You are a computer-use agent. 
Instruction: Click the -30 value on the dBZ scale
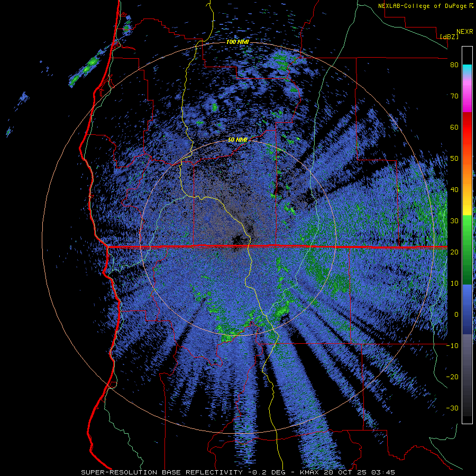coord(452,408)
